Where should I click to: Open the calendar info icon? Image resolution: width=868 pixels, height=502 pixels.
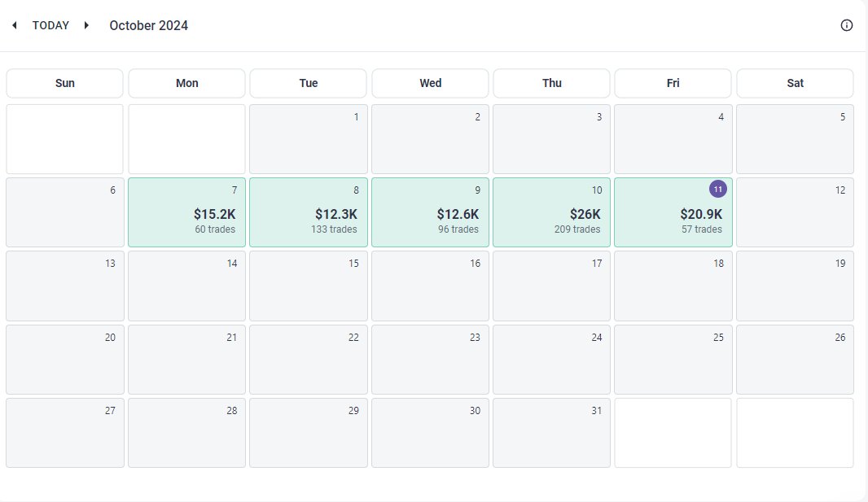846,25
